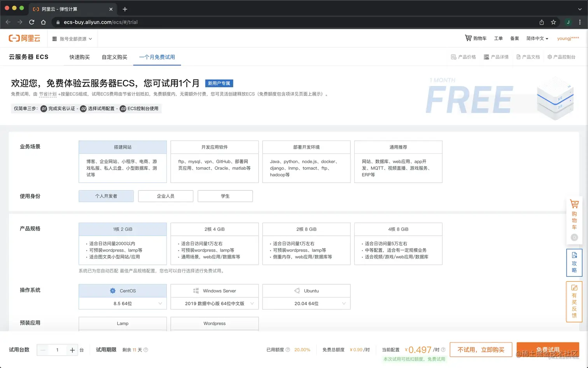Click the Aliyun logo in the header

(24, 38)
